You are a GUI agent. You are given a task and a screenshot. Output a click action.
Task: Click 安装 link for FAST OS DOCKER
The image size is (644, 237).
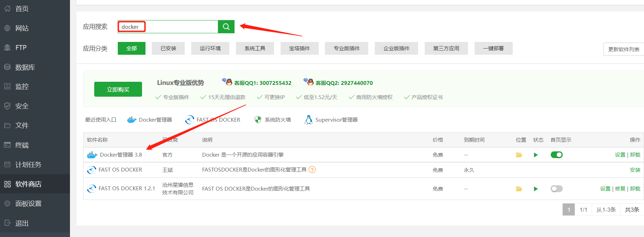tap(635, 170)
